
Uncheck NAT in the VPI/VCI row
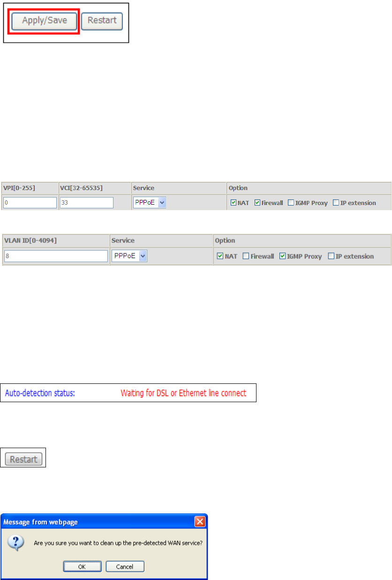(234, 203)
